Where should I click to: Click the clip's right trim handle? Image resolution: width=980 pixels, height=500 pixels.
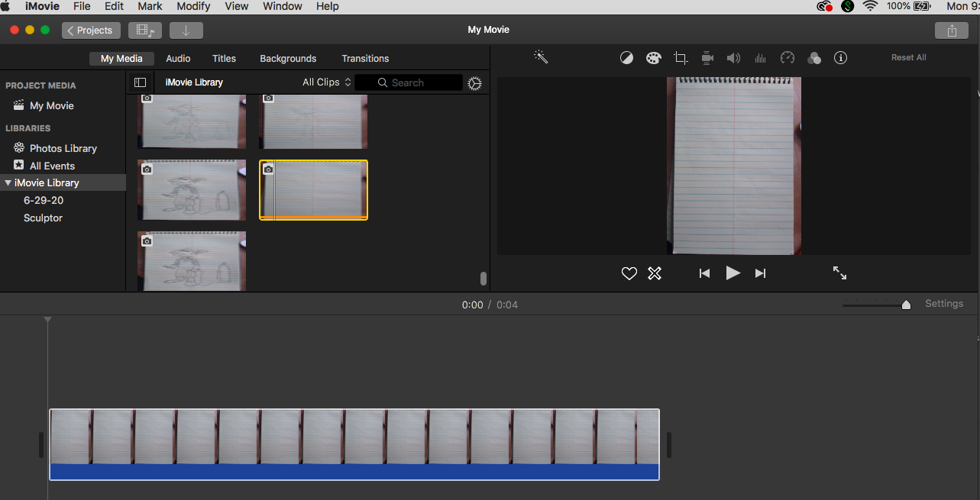[668, 445]
